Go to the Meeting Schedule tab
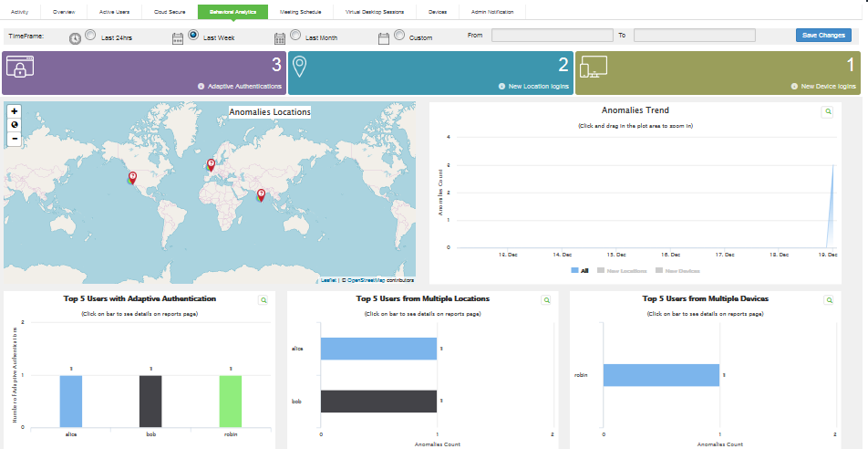The height and width of the screenshot is (449, 868). (298, 12)
